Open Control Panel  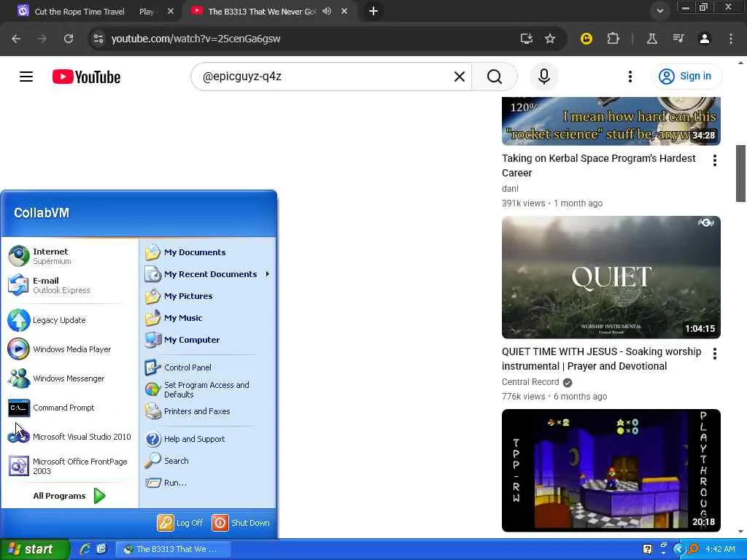(x=207, y=367)
